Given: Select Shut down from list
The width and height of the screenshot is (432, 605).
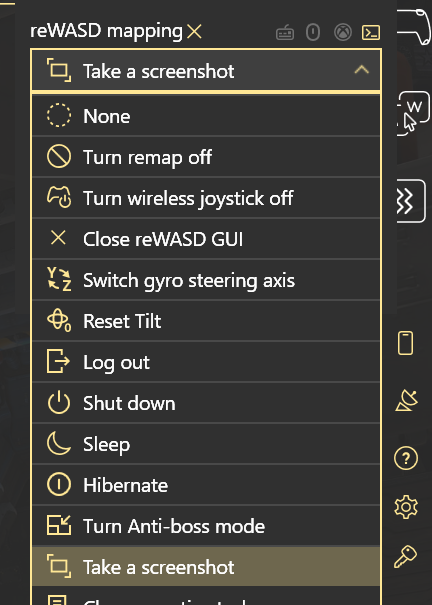Looking at the screenshot, I should pyautogui.click(x=206, y=403).
